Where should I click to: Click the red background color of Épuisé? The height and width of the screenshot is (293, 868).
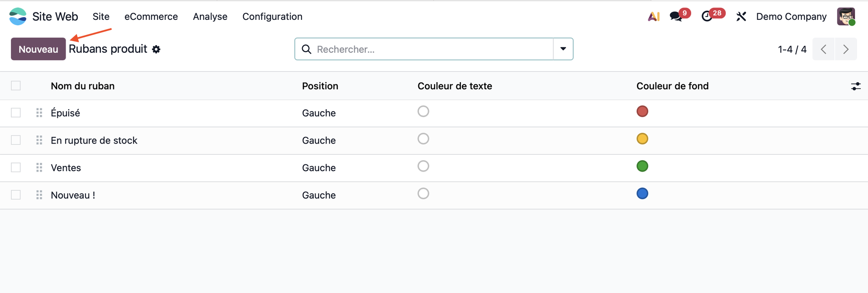(642, 112)
